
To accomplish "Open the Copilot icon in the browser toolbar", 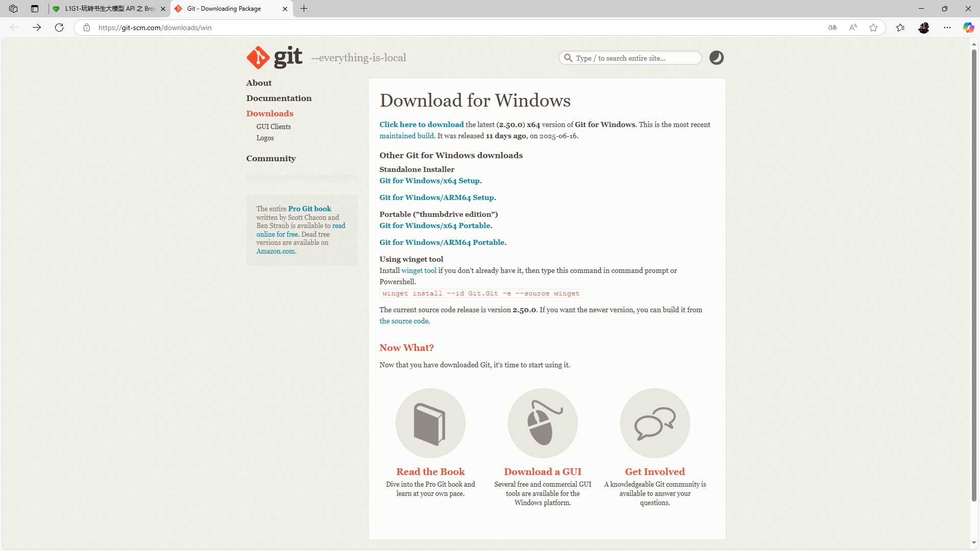I will [968, 28].
